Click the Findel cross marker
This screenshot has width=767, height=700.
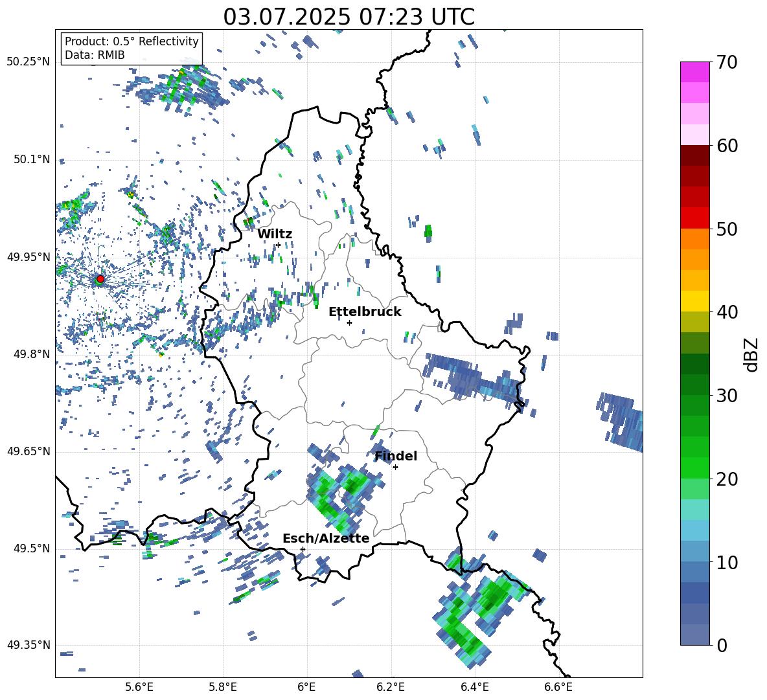(x=395, y=468)
